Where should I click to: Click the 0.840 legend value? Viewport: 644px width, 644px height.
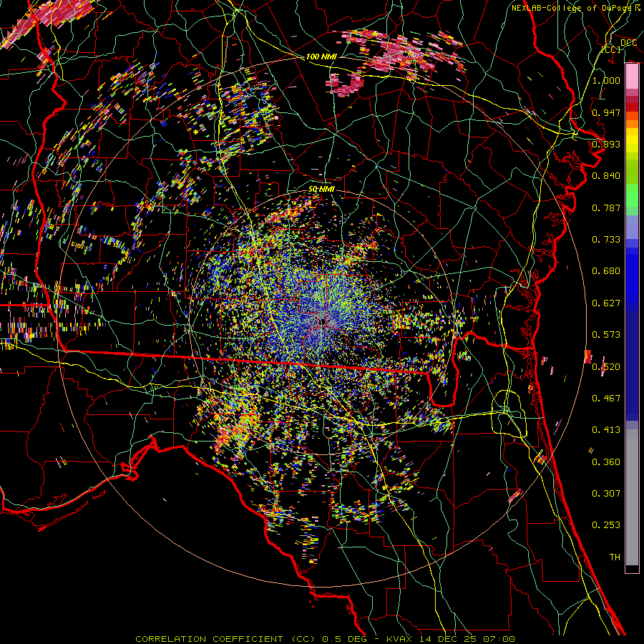606,176
